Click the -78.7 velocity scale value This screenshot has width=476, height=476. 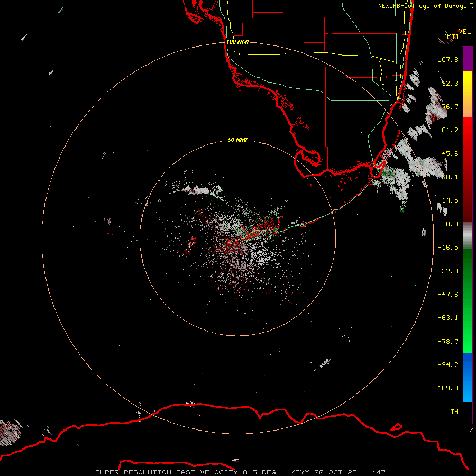pos(448,342)
